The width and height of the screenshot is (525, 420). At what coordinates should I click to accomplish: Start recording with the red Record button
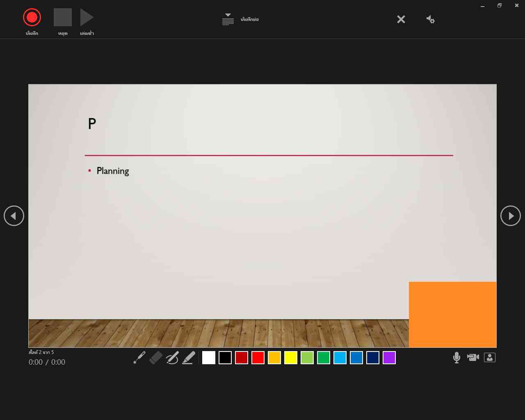point(32,17)
